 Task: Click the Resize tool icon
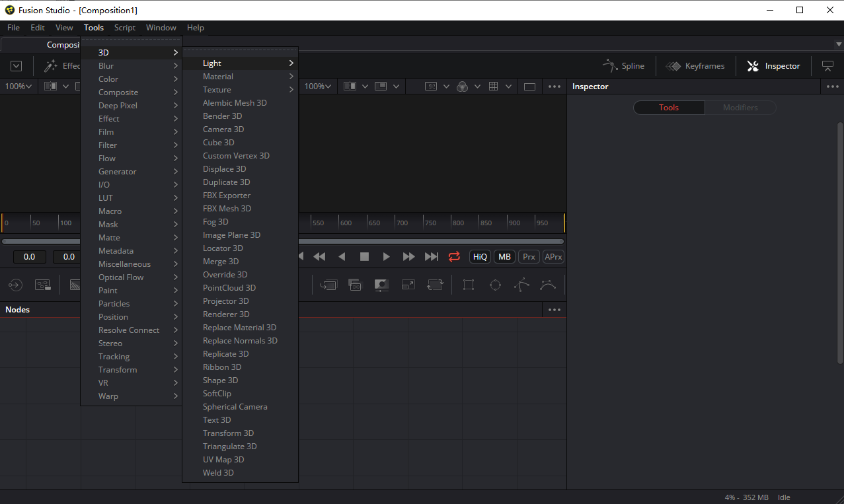[408, 285]
